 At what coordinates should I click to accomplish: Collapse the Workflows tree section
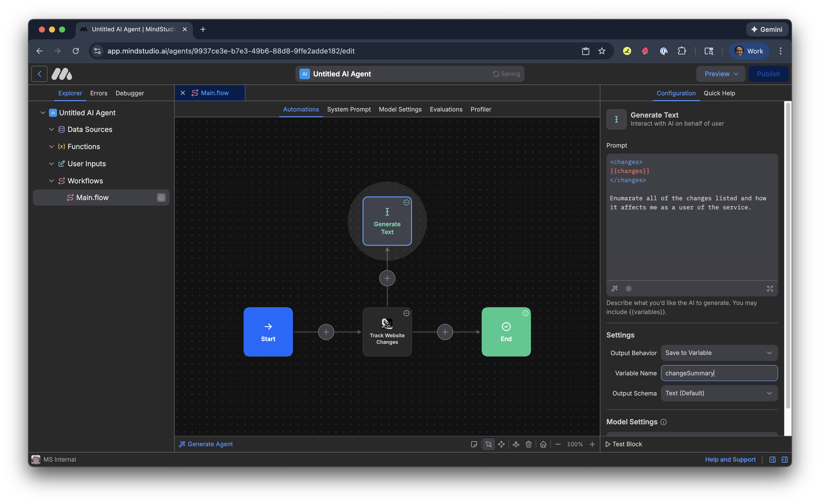coord(51,181)
